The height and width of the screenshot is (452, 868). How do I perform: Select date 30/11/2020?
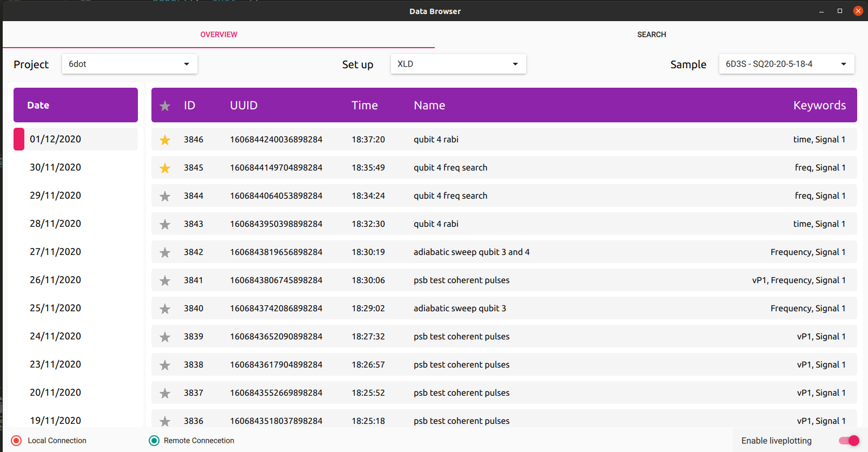(x=76, y=167)
